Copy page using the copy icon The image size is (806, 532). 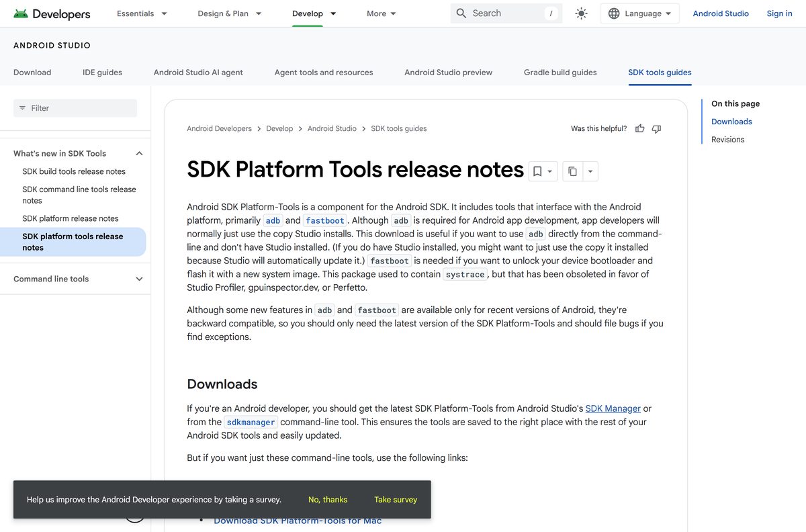[572, 171]
